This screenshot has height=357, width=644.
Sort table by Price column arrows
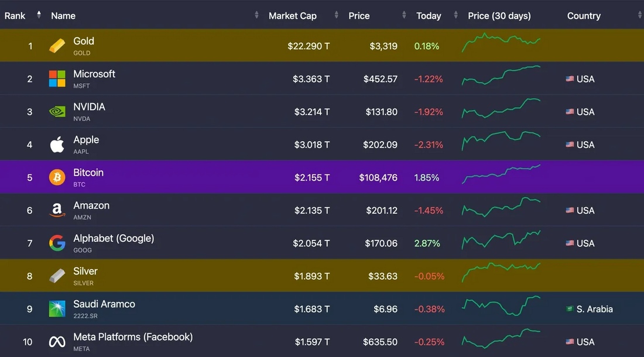pyautogui.click(x=404, y=15)
